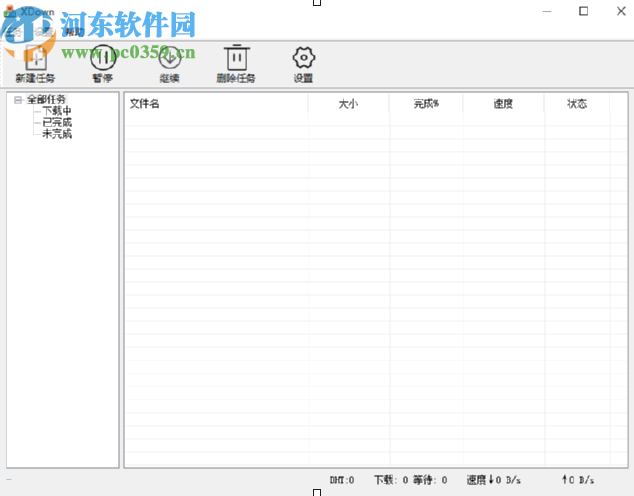Click the upload speed ↑0 B/s indicator
This screenshot has width=634, height=496.
click(x=578, y=480)
